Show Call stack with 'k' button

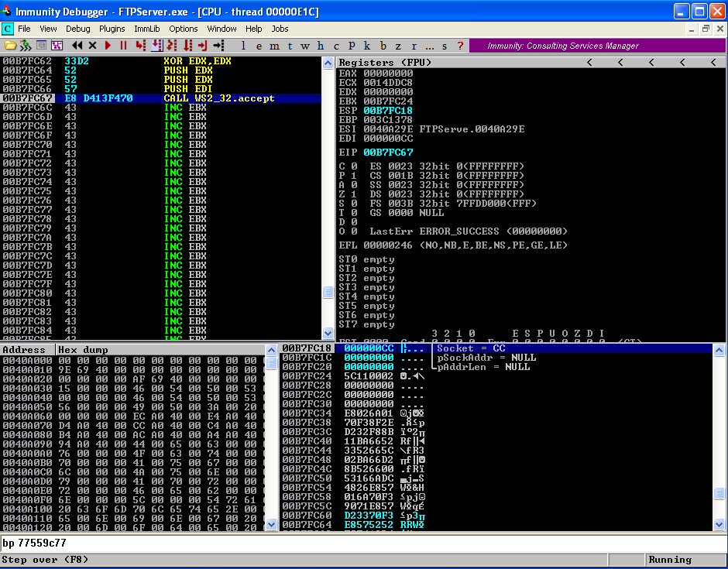pyautogui.click(x=367, y=46)
